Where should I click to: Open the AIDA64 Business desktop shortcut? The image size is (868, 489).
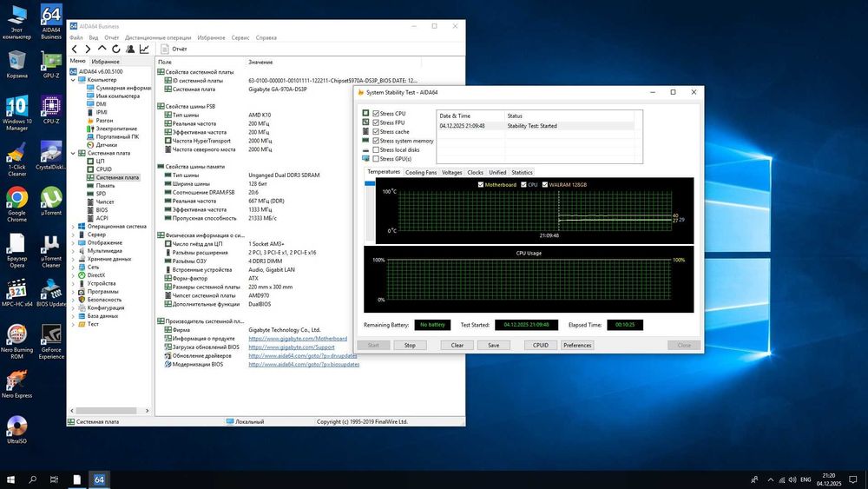tap(51, 23)
